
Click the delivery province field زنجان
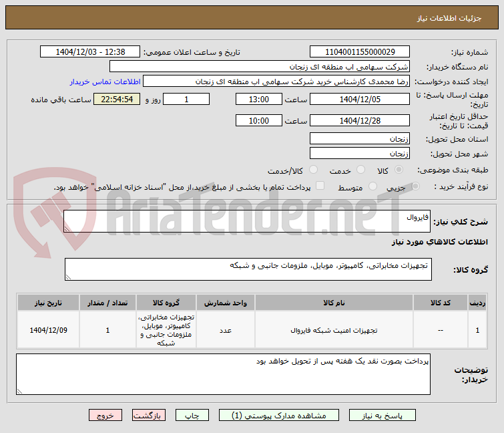tap(360, 138)
